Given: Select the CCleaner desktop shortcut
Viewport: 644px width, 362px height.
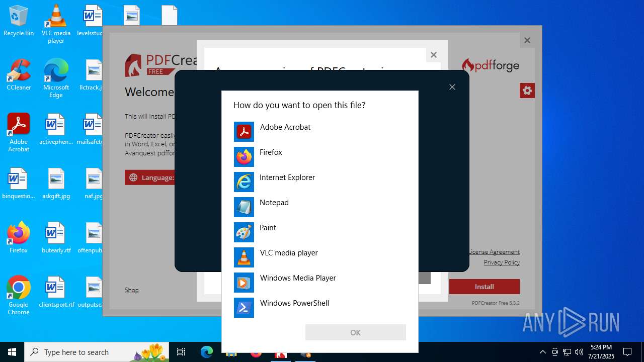Looking at the screenshot, I should (19, 75).
